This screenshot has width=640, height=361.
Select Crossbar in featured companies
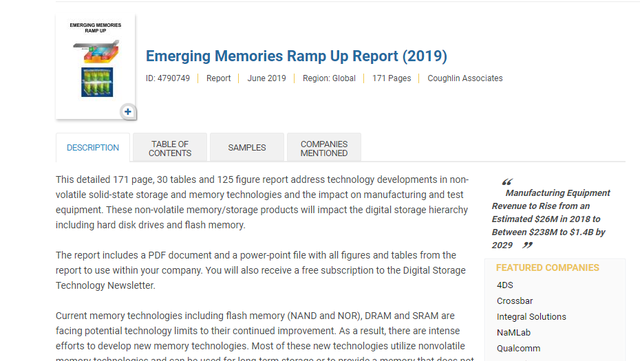515,301
